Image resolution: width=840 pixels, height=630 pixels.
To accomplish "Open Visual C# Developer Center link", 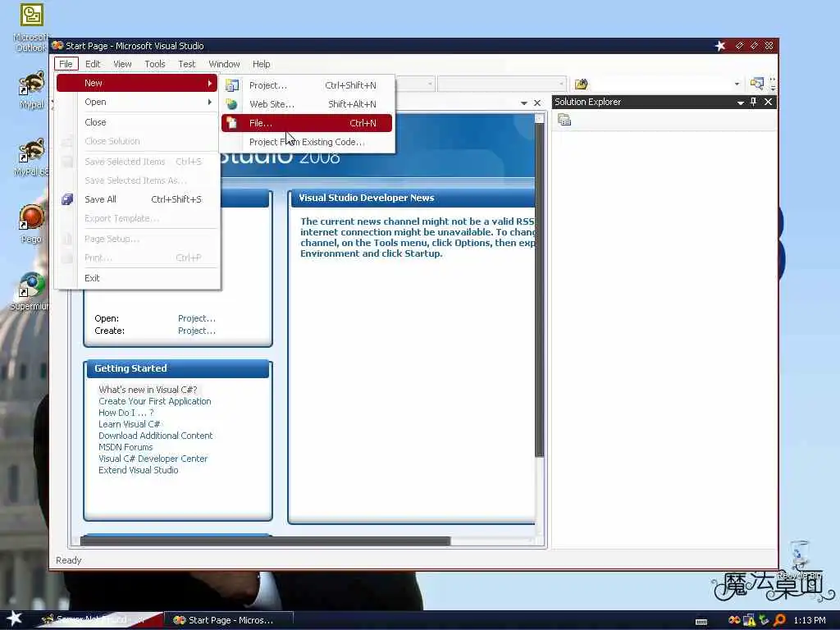I will 153,459.
